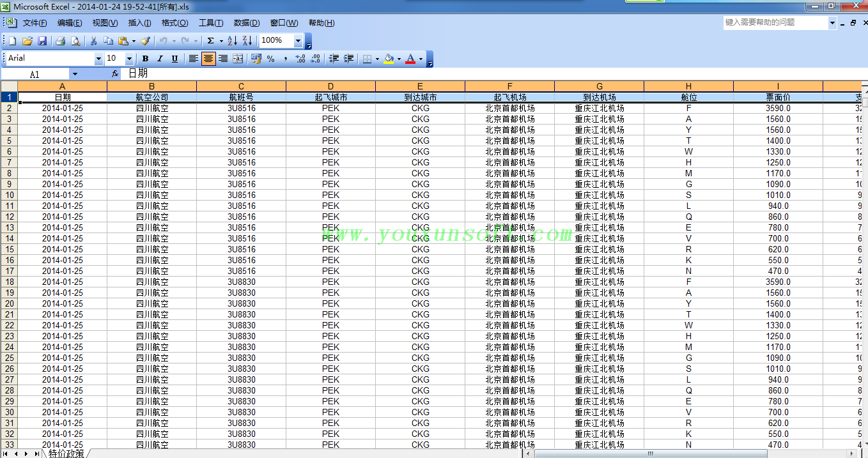Increase decimal places

coord(300,59)
